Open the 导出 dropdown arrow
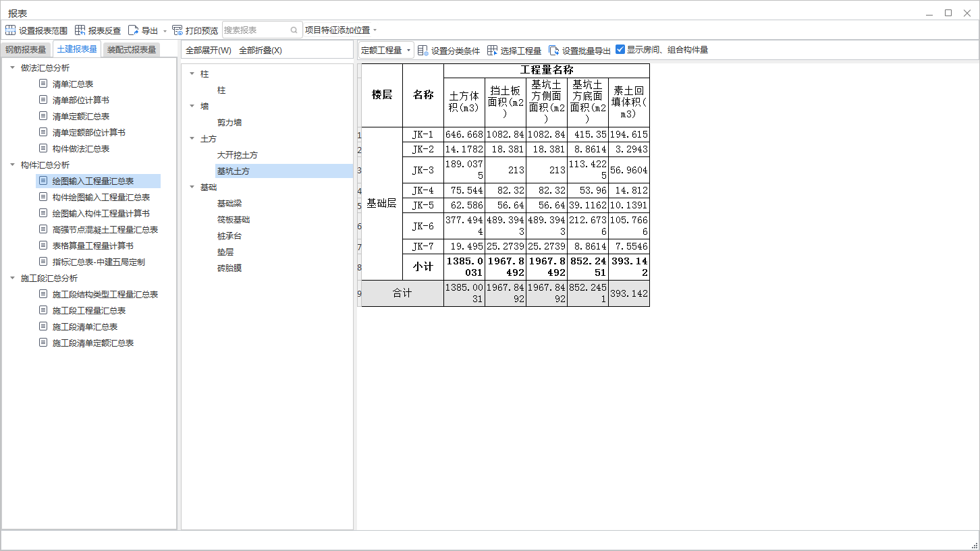This screenshot has width=980, height=551. (x=165, y=31)
